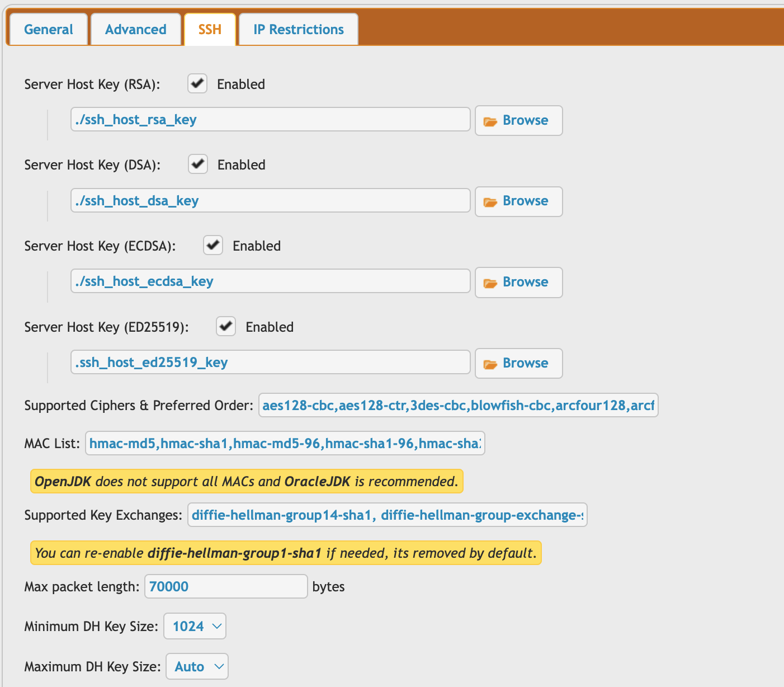The image size is (784, 687).
Task: Click the Server Host Key (RSA) label
Action: (x=92, y=84)
